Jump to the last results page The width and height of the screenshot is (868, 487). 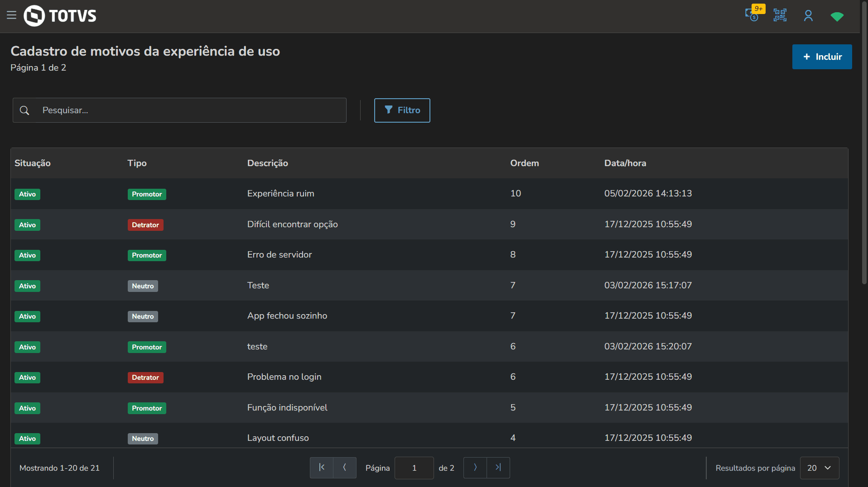(498, 468)
